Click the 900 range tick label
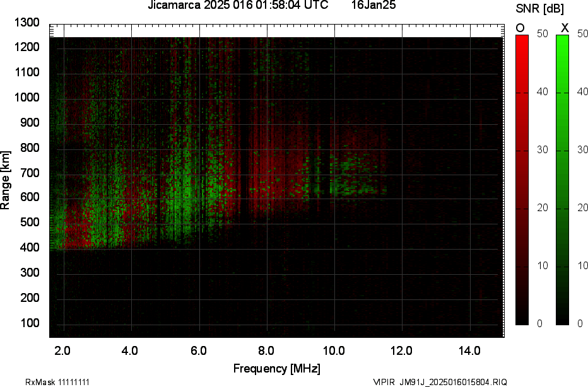Viewport: 588px width, 387px height. [30, 122]
